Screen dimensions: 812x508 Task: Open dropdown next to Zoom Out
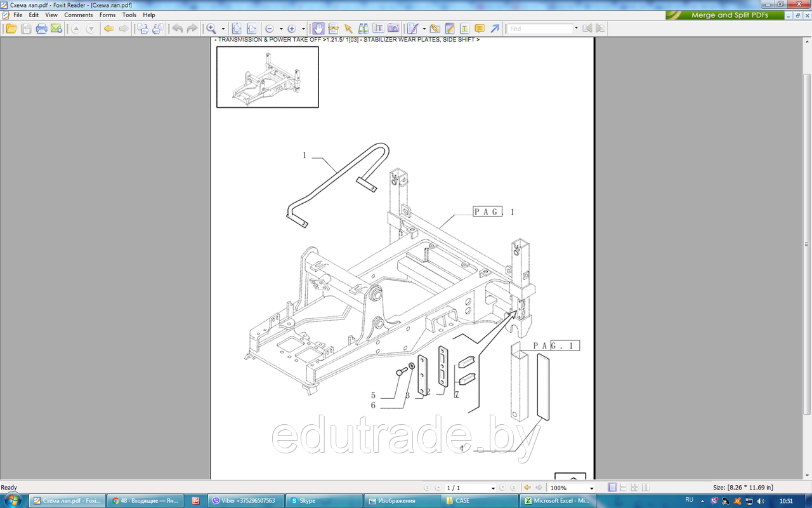click(281, 29)
